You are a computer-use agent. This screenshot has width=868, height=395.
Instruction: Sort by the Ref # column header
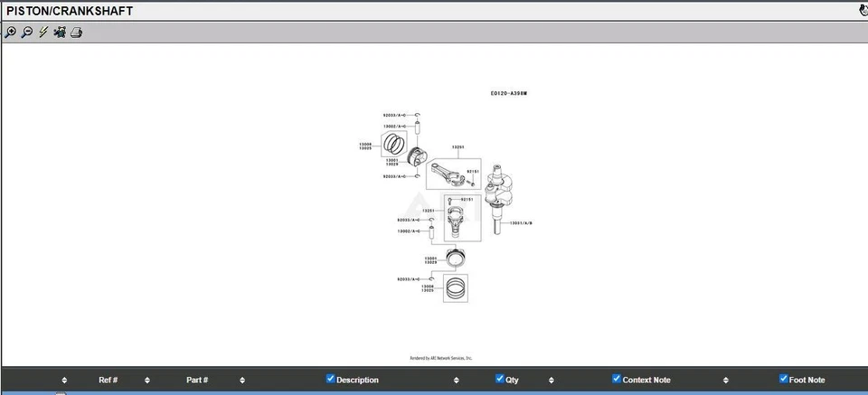[x=108, y=380]
